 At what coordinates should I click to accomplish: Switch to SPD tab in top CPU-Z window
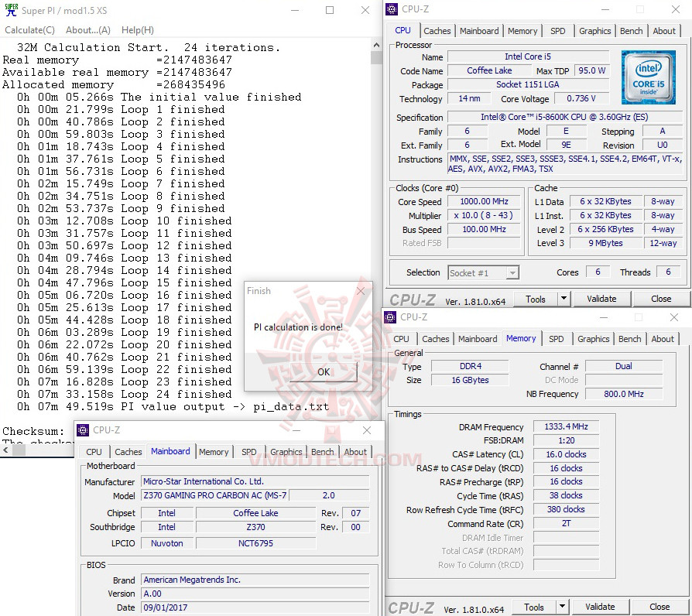557,31
